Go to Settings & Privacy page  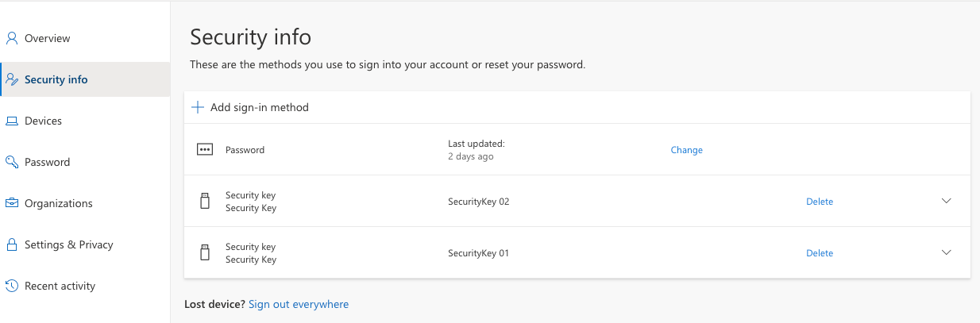pyautogui.click(x=68, y=244)
